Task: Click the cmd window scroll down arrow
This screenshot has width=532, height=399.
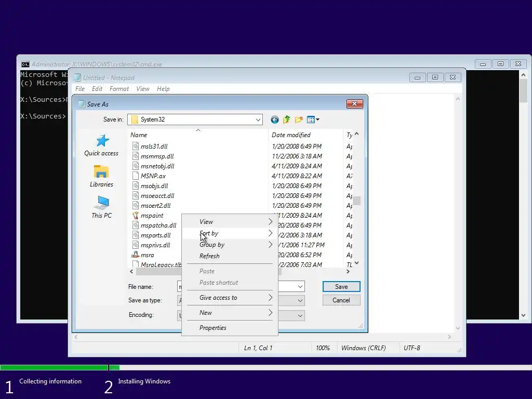Action: point(523,315)
